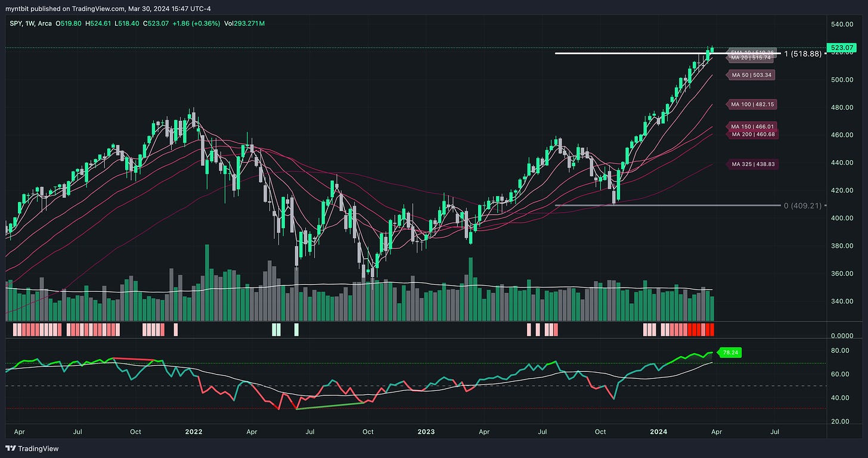
Task: Click the 360.00 price axis label
Action: pyautogui.click(x=844, y=274)
